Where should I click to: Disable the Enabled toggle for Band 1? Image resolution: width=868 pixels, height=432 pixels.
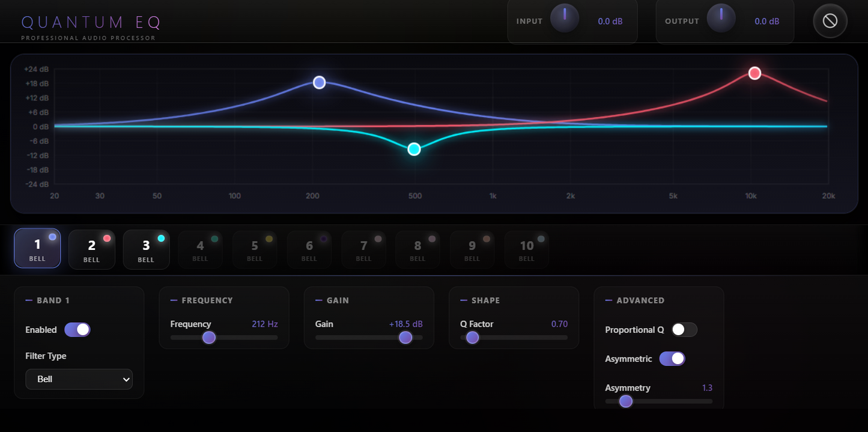click(77, 329)
